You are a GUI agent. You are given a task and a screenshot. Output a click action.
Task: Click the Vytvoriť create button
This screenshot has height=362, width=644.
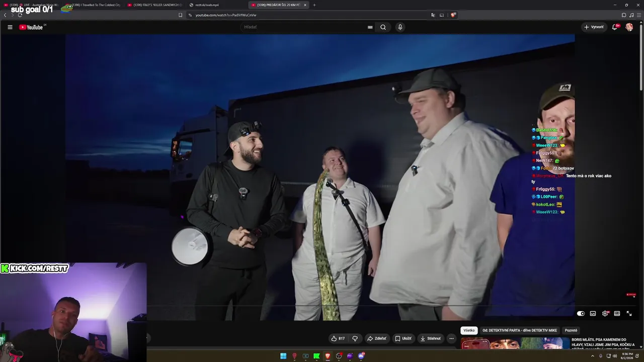[594, 27]
